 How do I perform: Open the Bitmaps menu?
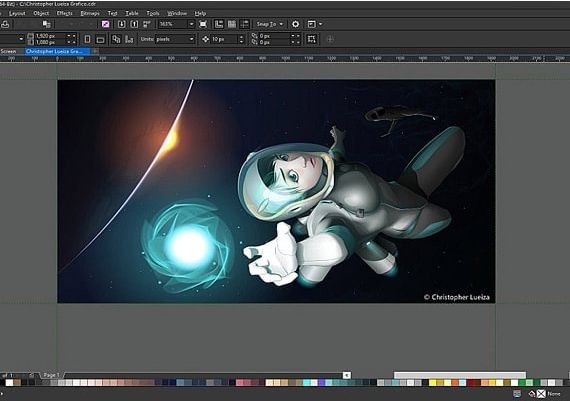90,13
